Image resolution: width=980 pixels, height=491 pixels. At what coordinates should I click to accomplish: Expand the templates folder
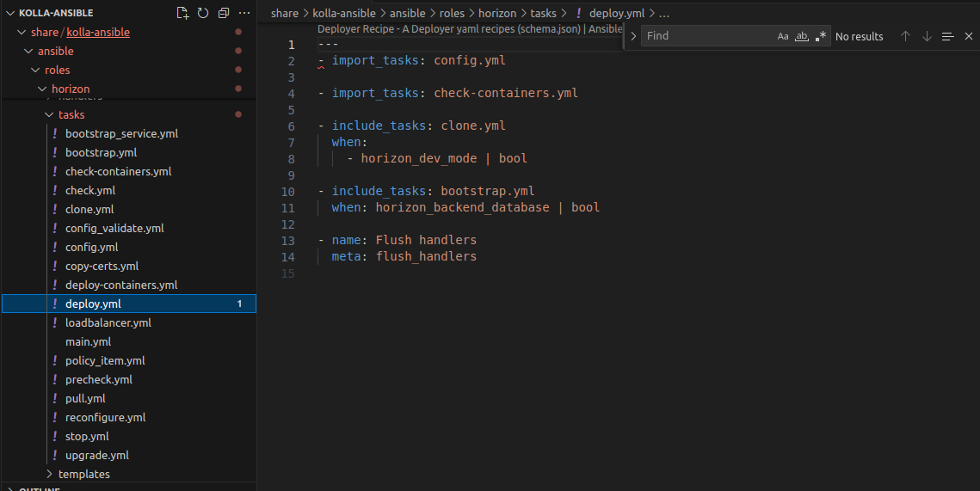click(x=83, y=474)
